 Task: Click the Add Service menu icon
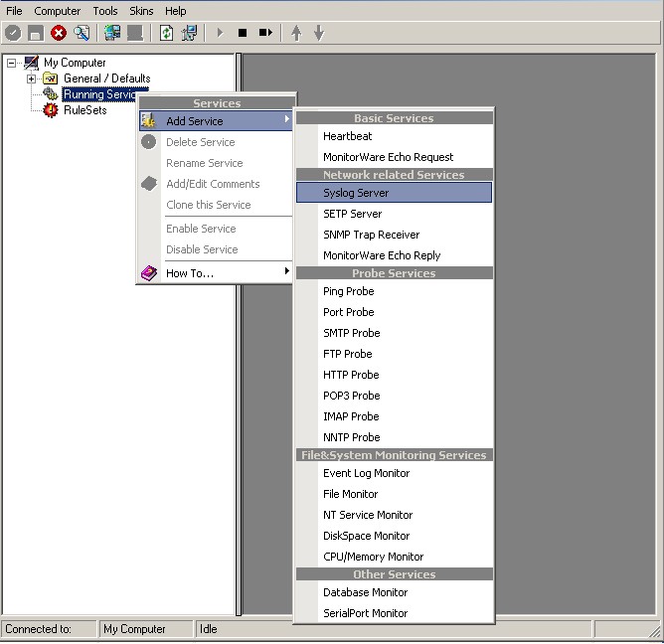[x=148, y=120]
